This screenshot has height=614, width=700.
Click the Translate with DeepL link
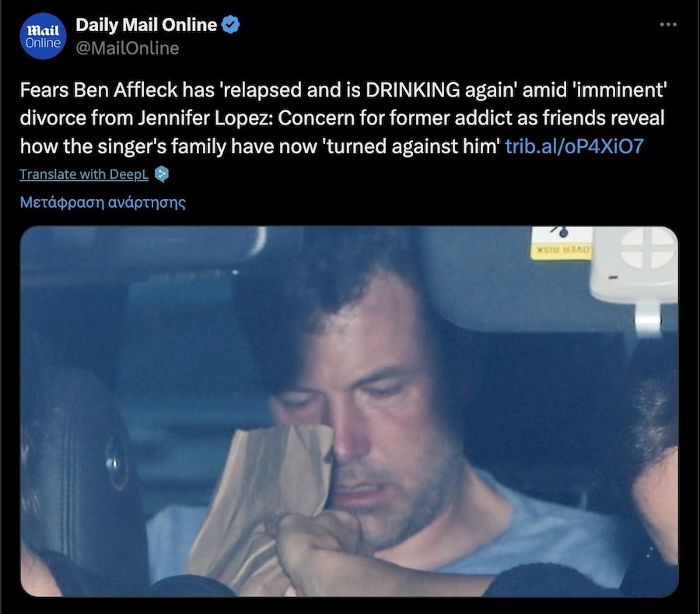(84, 174)
